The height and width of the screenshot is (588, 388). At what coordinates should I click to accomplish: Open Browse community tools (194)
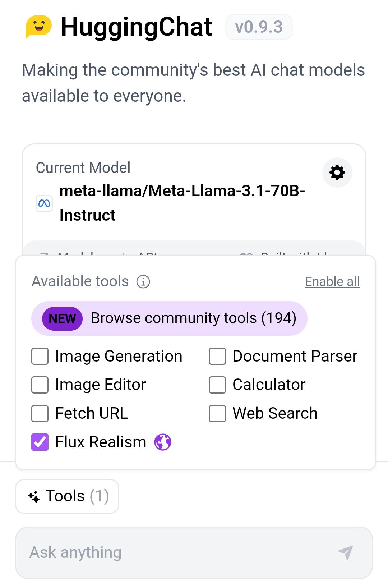[x=169, y=318]
